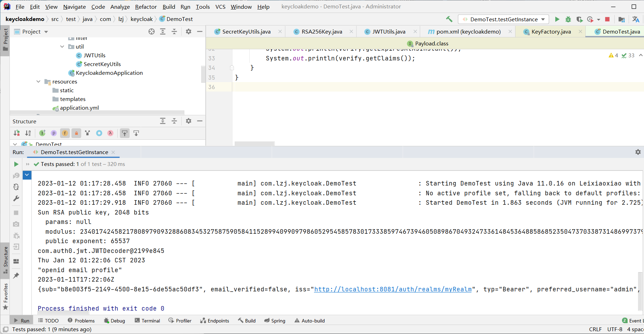Open the translate icon in toolbar
The height and width of the screenshot is (334, 644).
pos(636,19)
